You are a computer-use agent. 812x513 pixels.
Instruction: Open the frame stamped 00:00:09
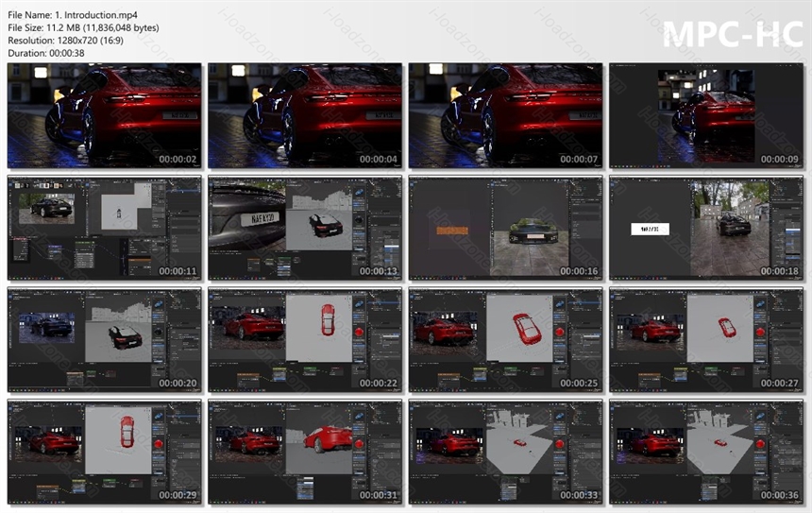click(x=706, y=115)
